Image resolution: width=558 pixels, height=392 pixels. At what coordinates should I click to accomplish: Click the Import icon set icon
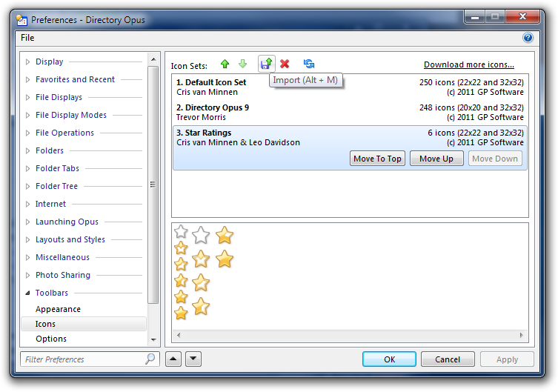[266, 64]
